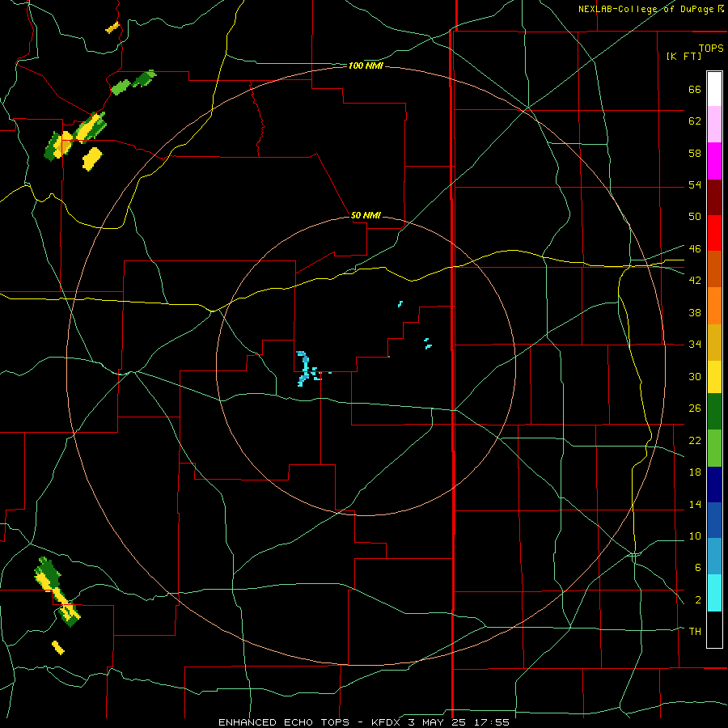
Task: Select the light pink legend color block
Action: click(x=714, y=124)
